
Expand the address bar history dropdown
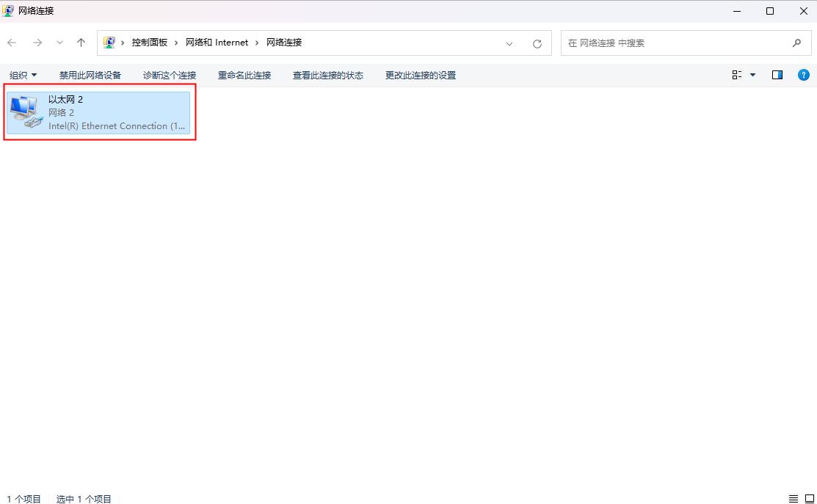(510, 43)
